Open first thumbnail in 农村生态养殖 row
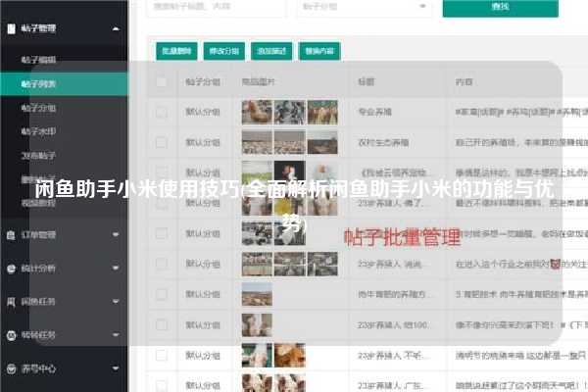 (257, 142)
